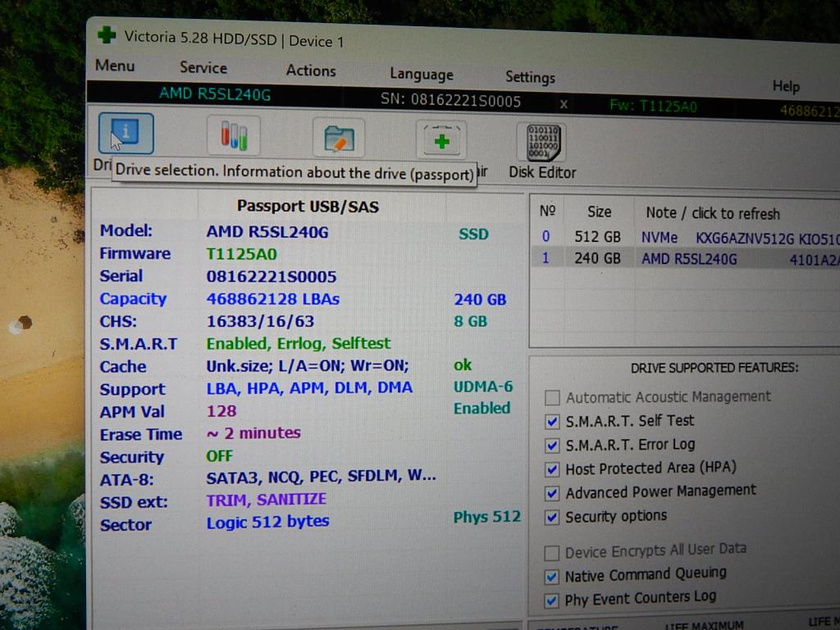The width and height of the screenshot is (840, 630).
Task: Click the Sector value Logic 512 bytes
Action: (268, 522)
